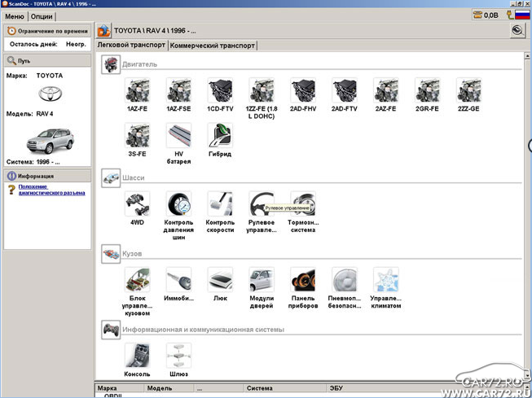
Task: Switch to Легковой транспорт tab
Action: coord(131,45)
